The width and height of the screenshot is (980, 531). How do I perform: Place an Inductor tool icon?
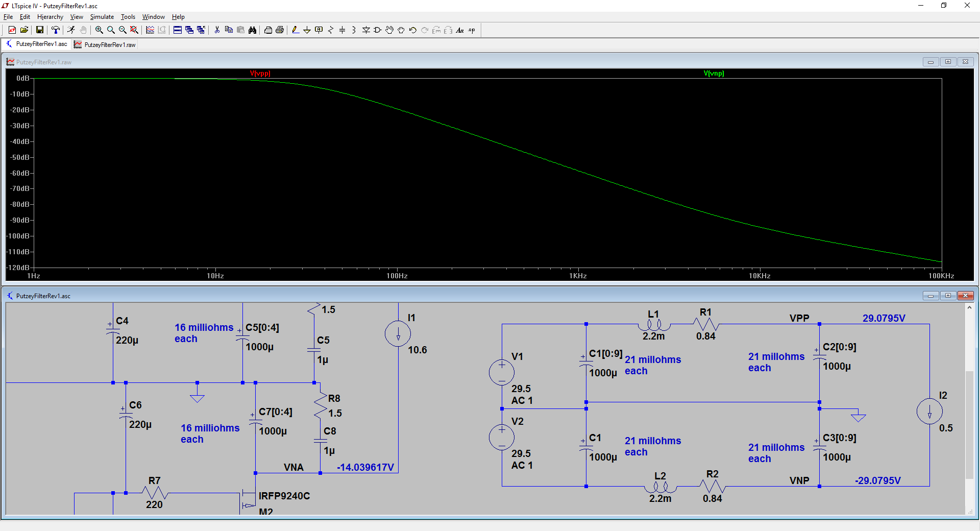[354, 30]
